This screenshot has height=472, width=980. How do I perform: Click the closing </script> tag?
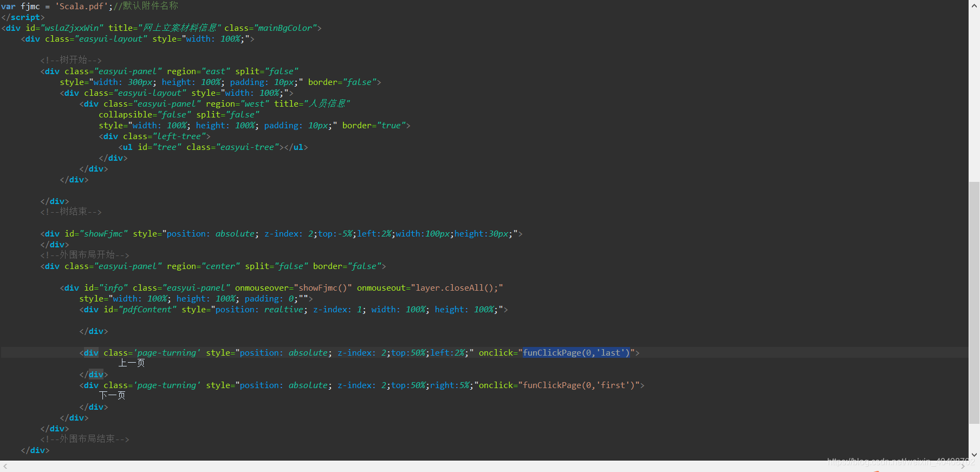23,17
